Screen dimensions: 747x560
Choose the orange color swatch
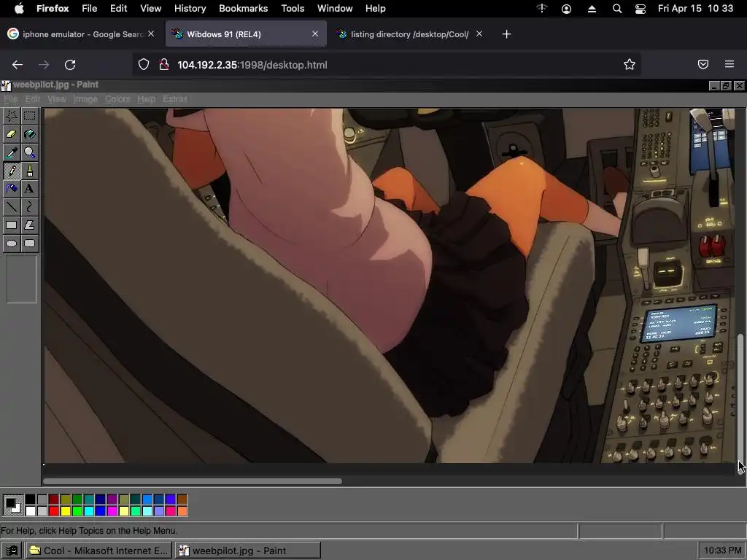click(x=182, y=511)
